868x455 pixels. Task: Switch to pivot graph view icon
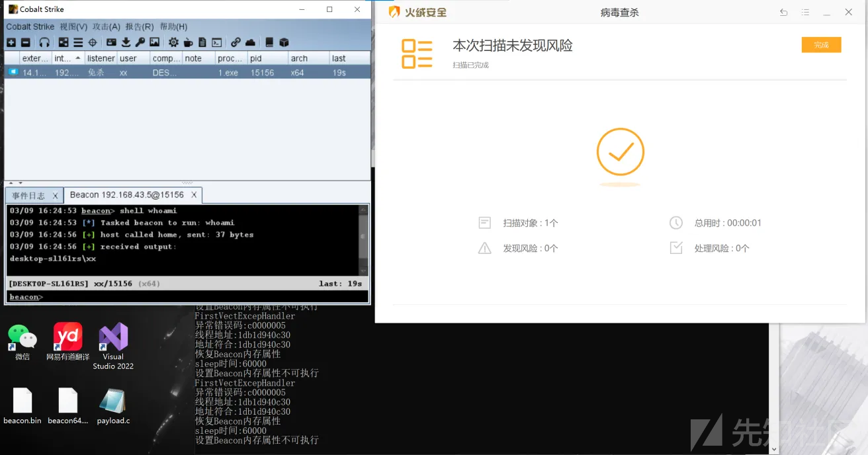(64, 42)
